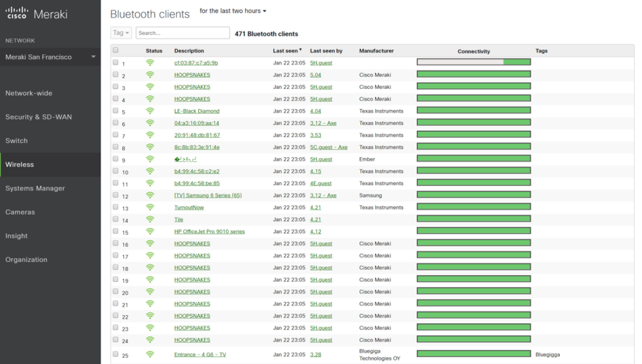Click the sort arrow beside Last seen
This screenshot has width=642, height=364.
click(300, 50)
